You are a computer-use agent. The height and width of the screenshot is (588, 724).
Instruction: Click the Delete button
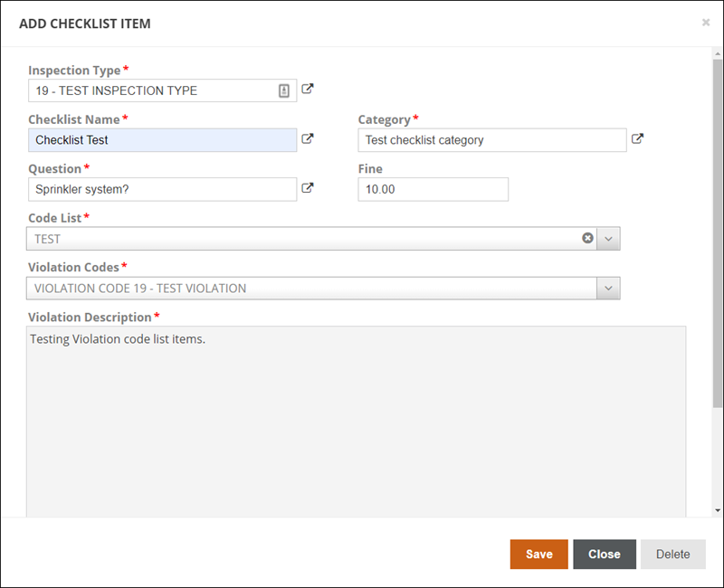pyautogui.click(x=672, y=554)
